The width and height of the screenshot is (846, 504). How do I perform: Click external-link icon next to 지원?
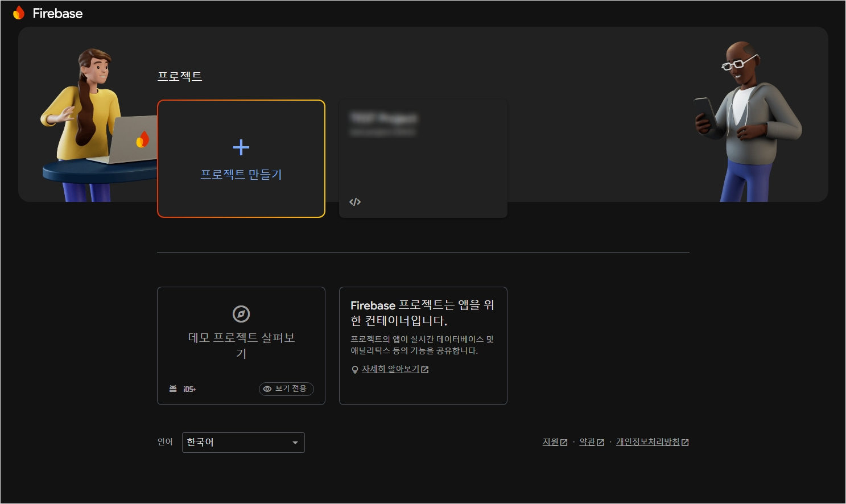[x=564, y=443]
